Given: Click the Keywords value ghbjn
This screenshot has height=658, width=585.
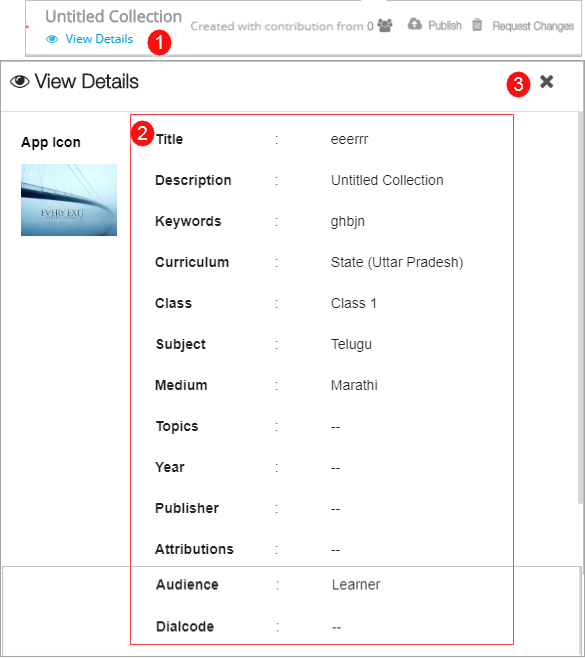Looking at the screenshot, I should [x=347, y=222].
